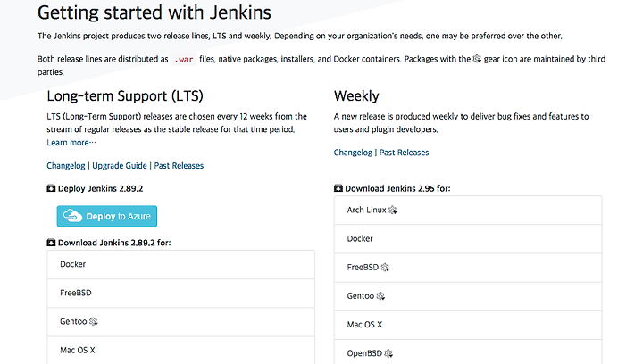Open the LTS Changelog link

pos(65,165)
